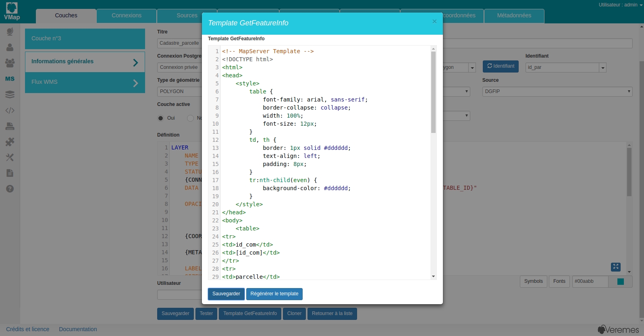The height and width of the screenshot is (336, 644).
Task: Open Crédits et licence link
Action: [x=28, y=330]
